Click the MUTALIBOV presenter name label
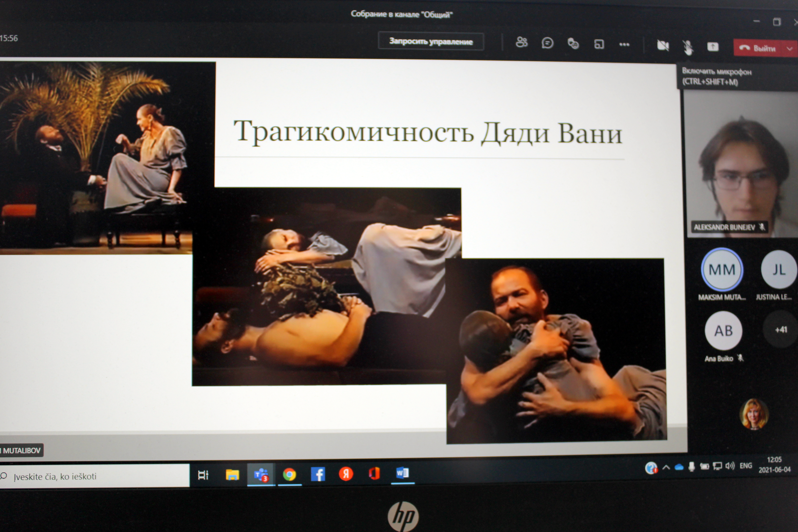 21,451
